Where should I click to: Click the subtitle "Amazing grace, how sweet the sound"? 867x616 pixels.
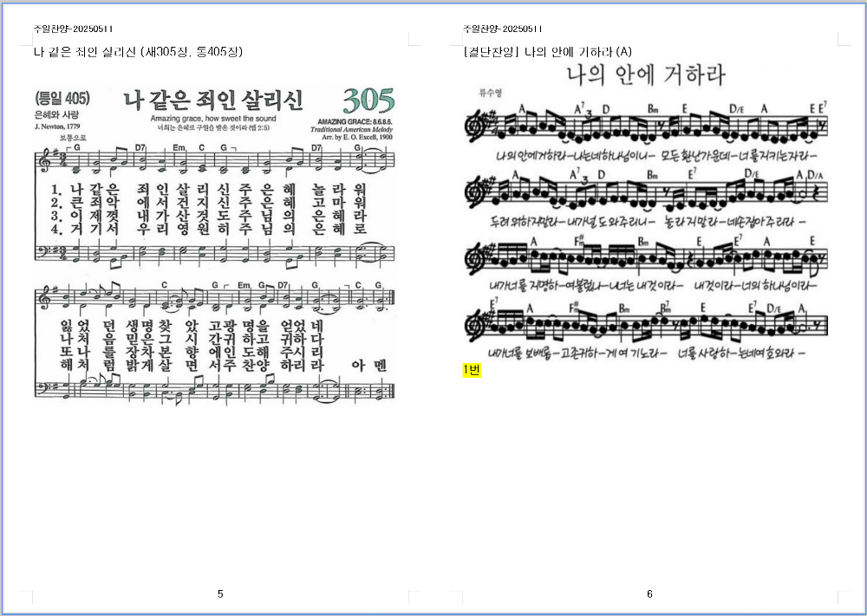pos(213,119)
